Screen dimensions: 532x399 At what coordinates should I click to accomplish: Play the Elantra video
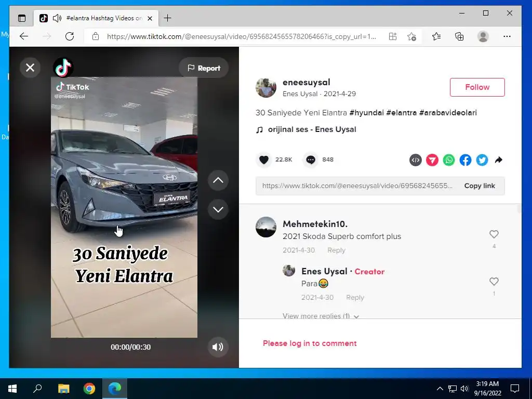(x=124, y=207)
